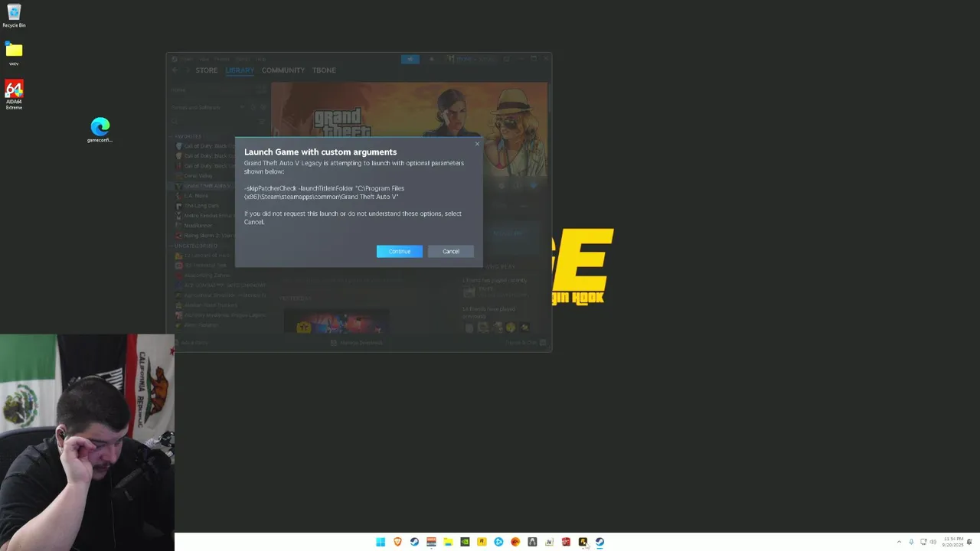Select ACE COMBAT 7 in library list
The image size is (980, 551).
[219, 285]
